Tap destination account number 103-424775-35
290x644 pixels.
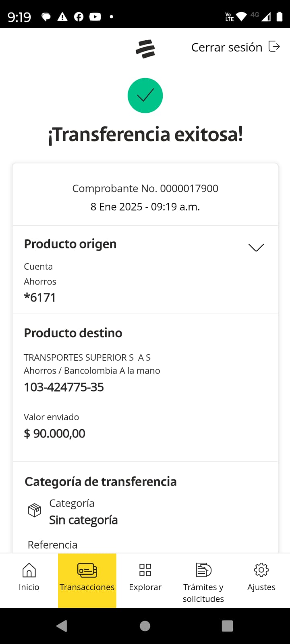(x=64, y=387)
